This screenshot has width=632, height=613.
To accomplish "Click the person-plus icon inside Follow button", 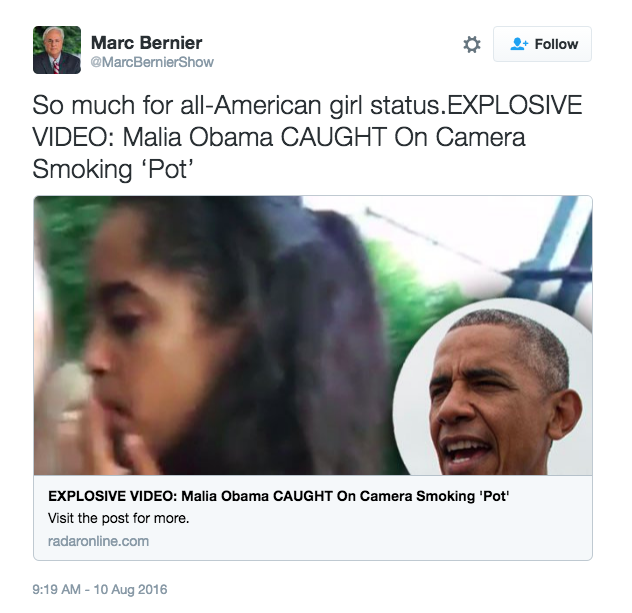I will coord(519,44).
